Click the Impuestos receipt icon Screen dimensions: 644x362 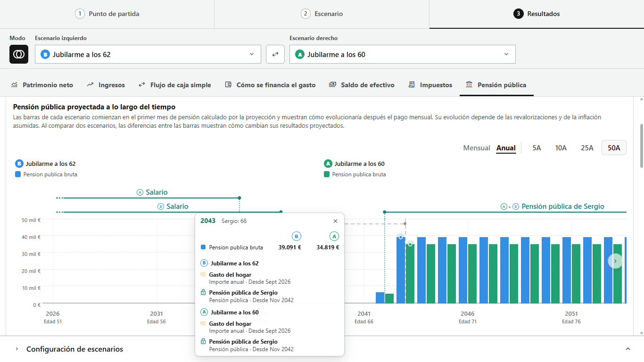click(412, 85)
